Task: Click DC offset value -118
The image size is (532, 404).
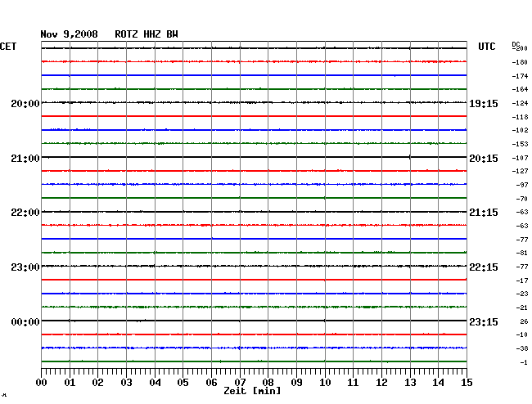Action: (520, 117)
